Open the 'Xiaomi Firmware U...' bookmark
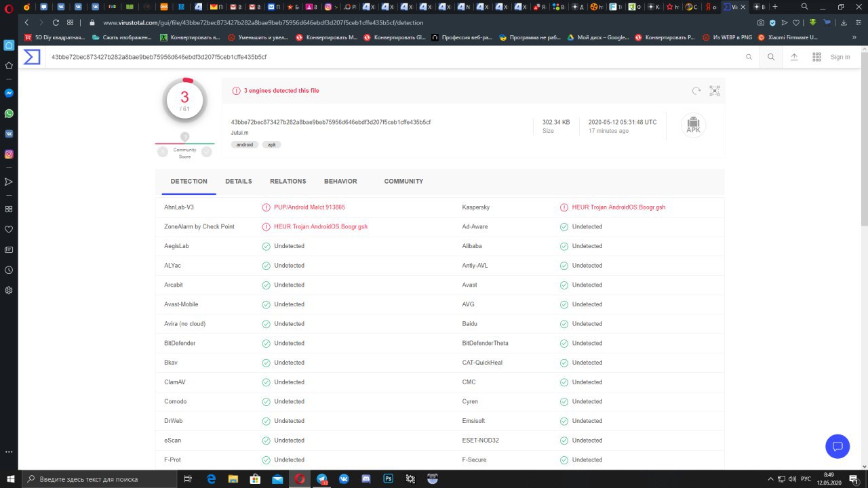868x488 pixels. tap(787, 37)
